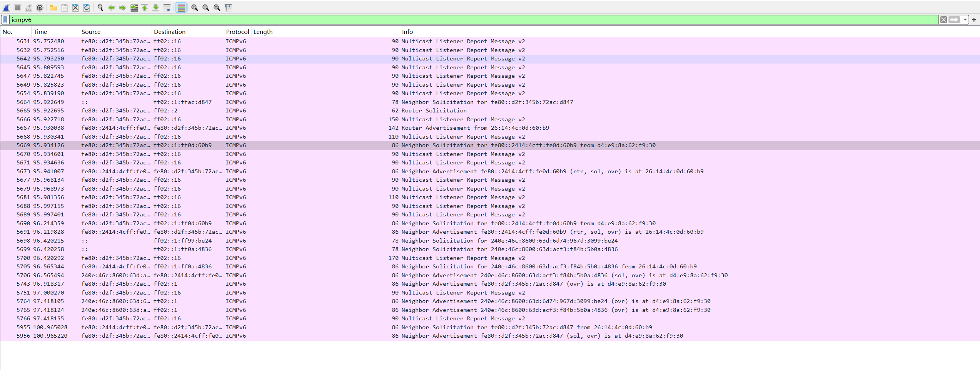Close this capture file with the X icon
Screen dimensions: 980x370
tap(75, 8)
